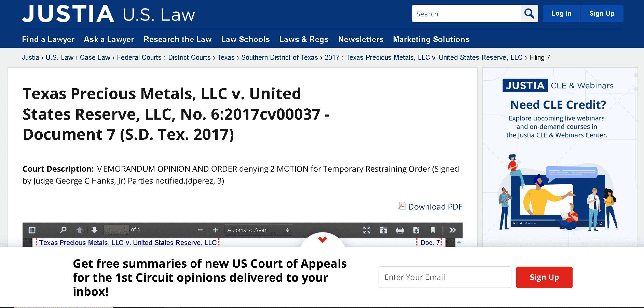Open Case Law breadcrumb link
This screenshot has width=644, height=308.
(95, 57)
